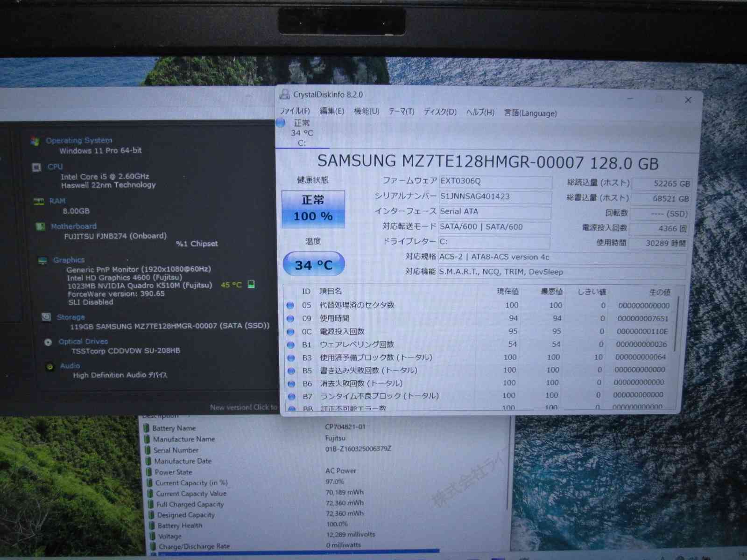Open the ファイル(F) menu

(x=295, y=111)
